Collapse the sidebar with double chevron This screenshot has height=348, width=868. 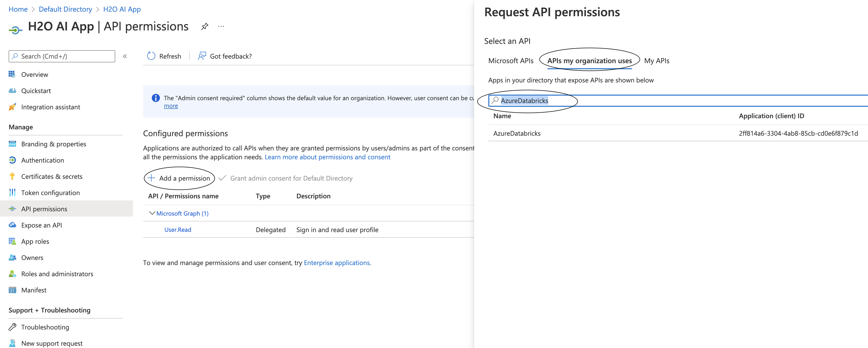point(125,56)
